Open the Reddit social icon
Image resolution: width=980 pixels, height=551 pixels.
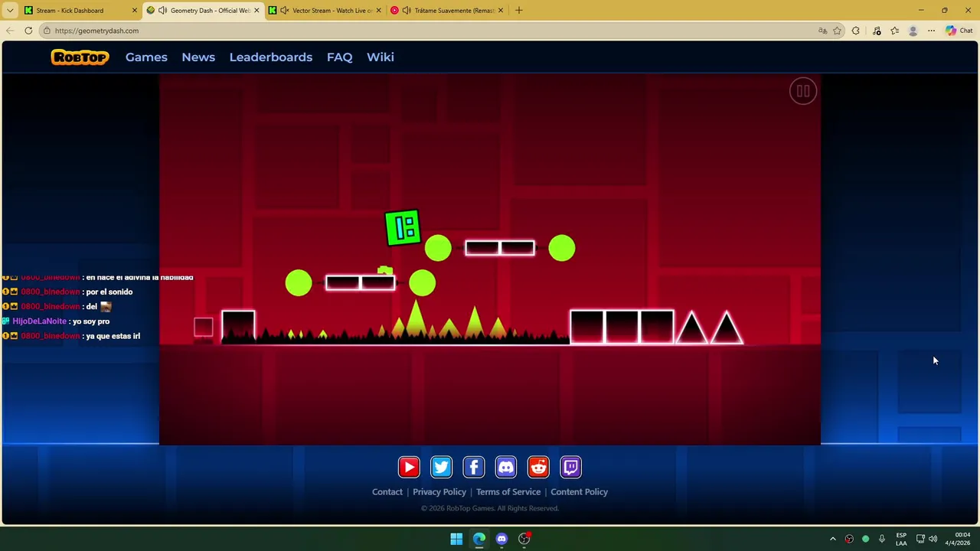click(x=538, y=467)
